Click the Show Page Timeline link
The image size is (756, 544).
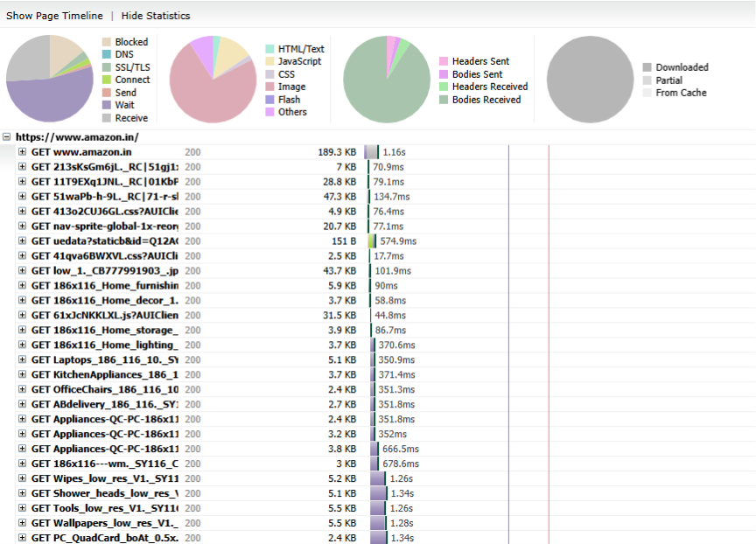click(54, 16)
